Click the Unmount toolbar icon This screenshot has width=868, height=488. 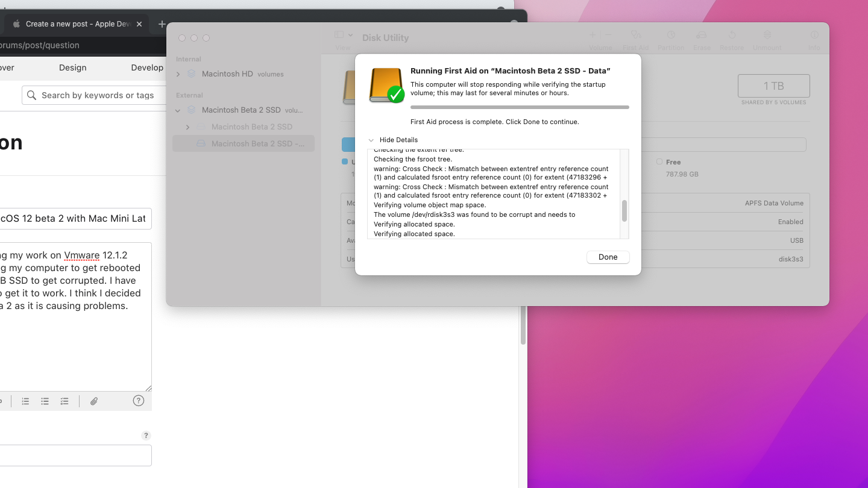pos(767,36)
